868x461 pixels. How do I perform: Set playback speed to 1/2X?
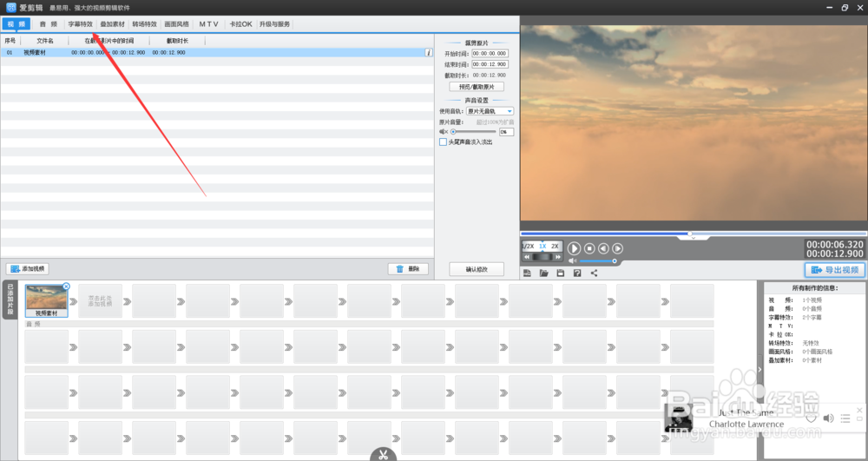529,247
